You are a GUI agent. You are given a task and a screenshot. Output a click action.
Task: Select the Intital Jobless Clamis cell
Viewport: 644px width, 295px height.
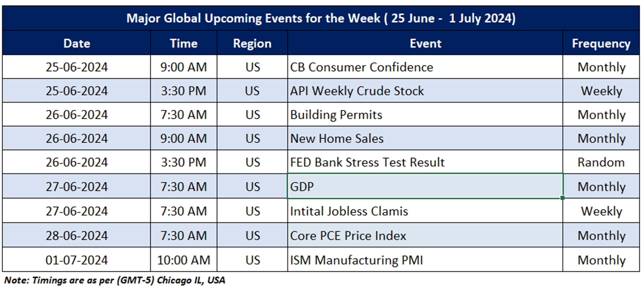(425, 211)
